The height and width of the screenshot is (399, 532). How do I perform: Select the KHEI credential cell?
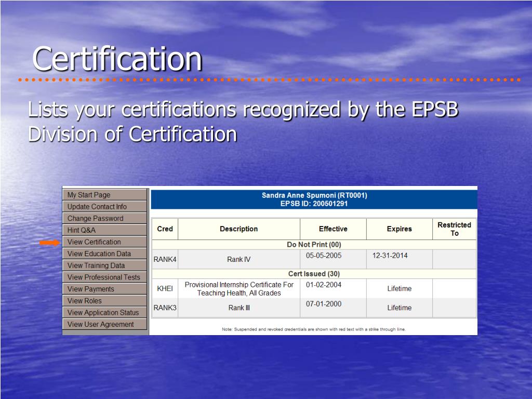click(x=165, y=289)
